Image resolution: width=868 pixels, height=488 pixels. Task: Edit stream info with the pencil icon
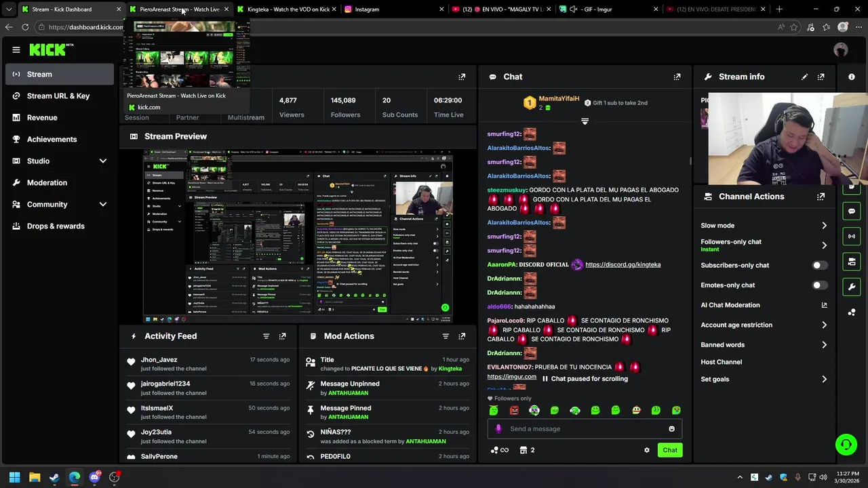click(804, 77)
